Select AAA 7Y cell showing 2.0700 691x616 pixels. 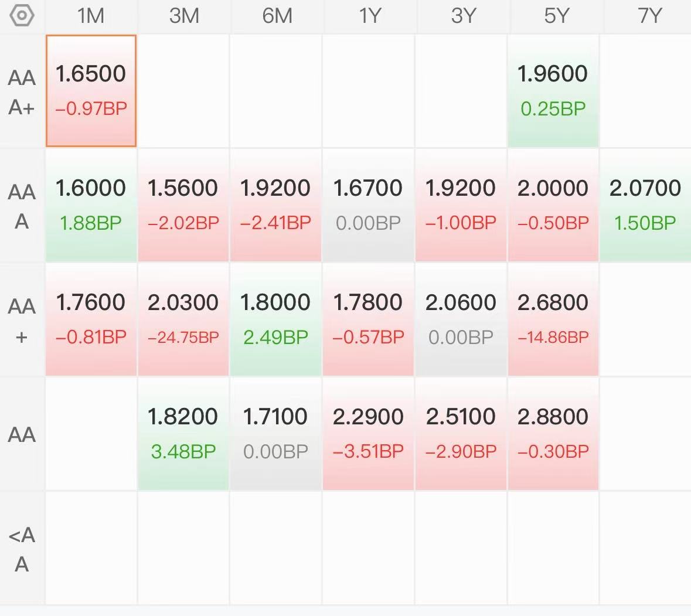[645, 205]
